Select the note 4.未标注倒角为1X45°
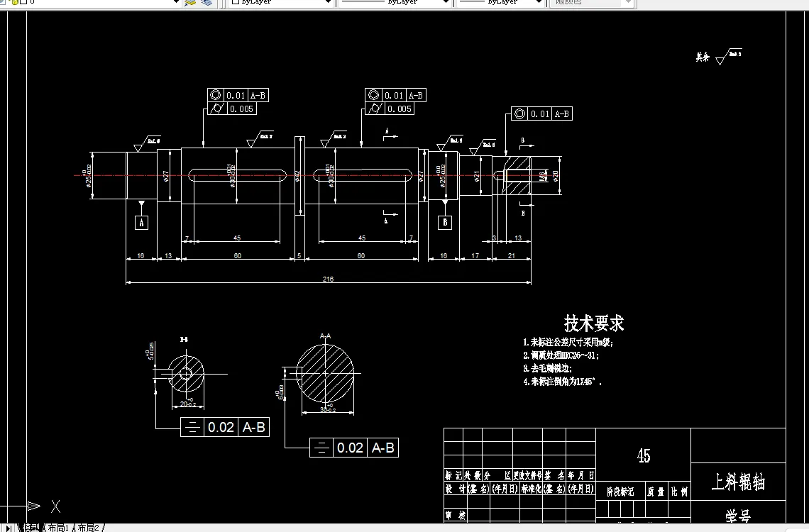This screenshot has height=532, width=809. (x=562, y=382)
